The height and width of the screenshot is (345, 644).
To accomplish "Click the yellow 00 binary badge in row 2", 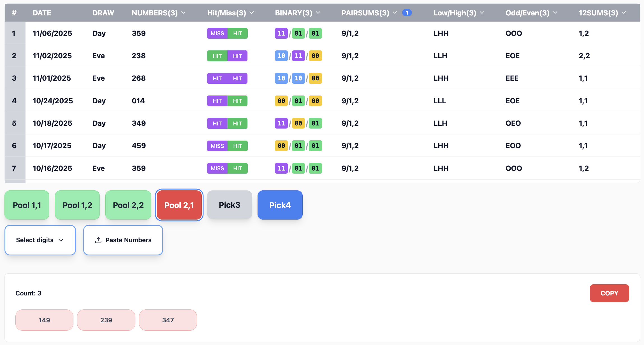I will pyautogui.click(x=315, y=56).
